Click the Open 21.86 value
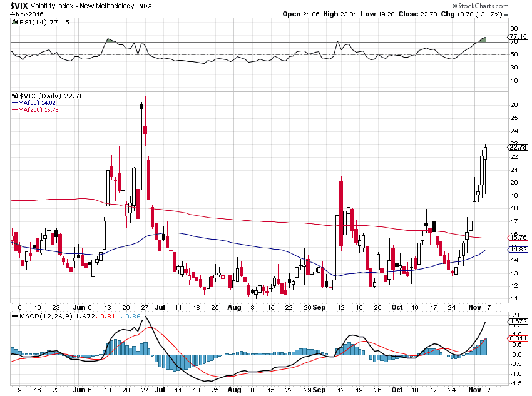This screenshot has height=396, width=532. [301, 14]
